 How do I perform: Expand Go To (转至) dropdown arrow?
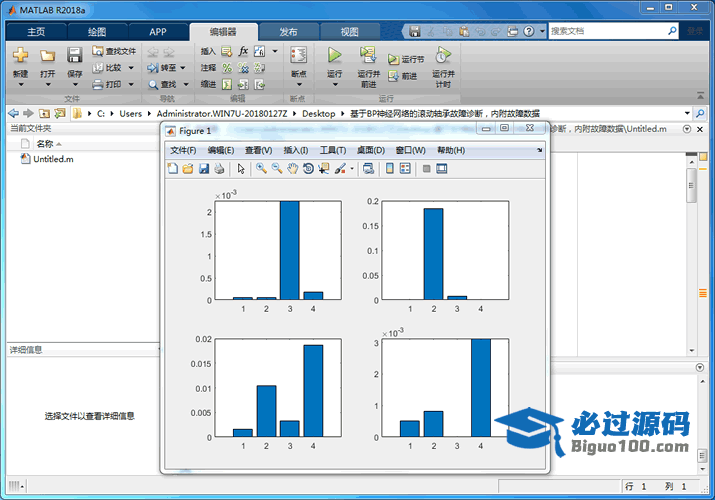tap(182, 68)
